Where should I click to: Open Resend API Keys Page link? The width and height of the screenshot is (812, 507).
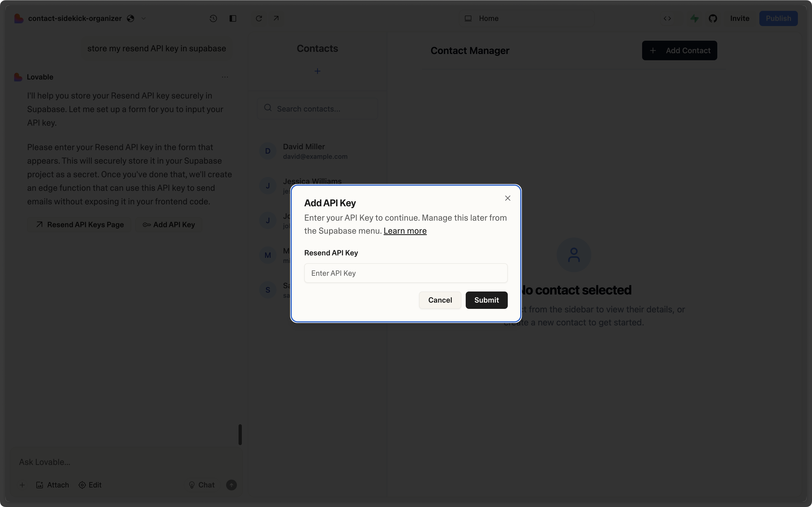[79, 225]
